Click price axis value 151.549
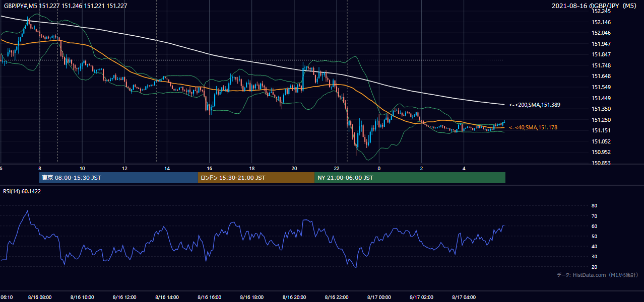 pos(601,87)
